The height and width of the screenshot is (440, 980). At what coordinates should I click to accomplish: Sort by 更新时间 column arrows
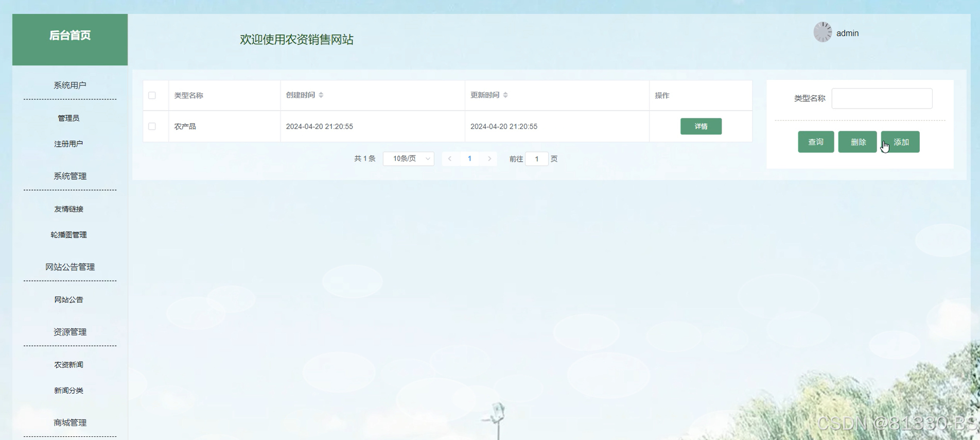[x=505, y=95]
